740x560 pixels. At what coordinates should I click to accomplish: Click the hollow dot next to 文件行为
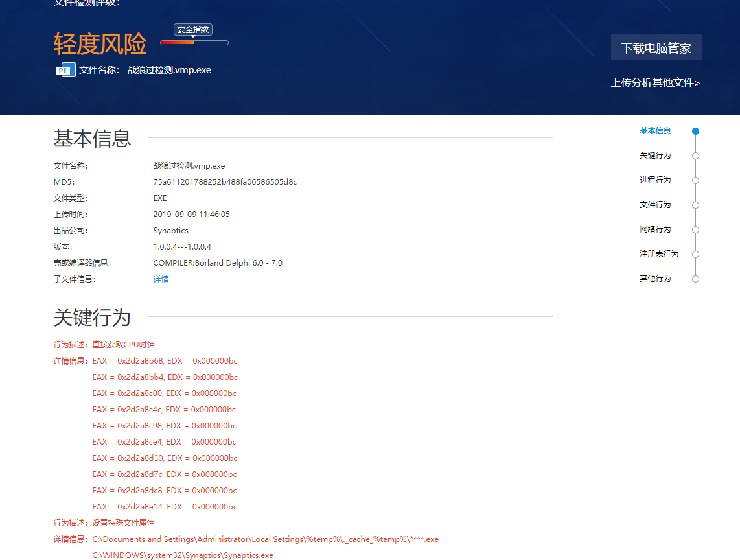point(695,205)
